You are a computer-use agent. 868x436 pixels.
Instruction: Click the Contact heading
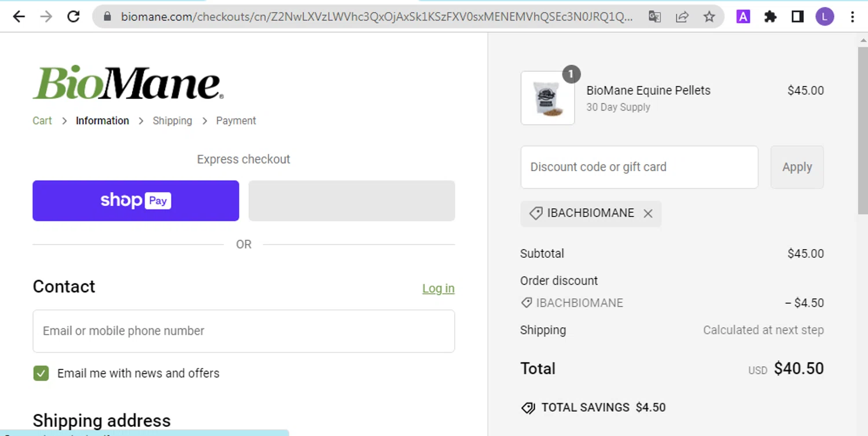64,287
